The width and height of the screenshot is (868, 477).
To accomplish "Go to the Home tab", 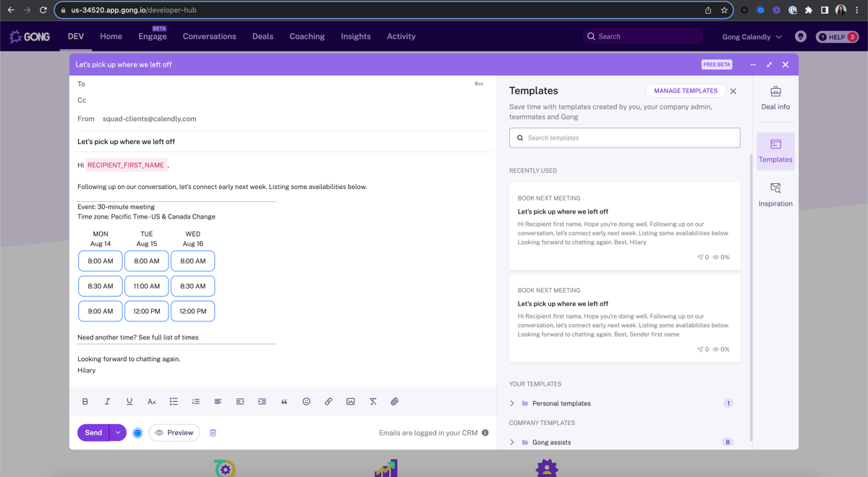I will (111, 36).
